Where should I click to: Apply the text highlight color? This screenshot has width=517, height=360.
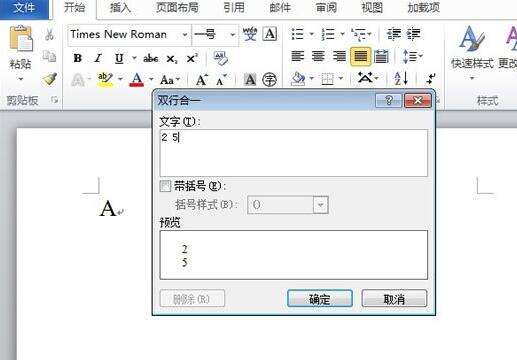pyautogui.click(x=105, y=80)
